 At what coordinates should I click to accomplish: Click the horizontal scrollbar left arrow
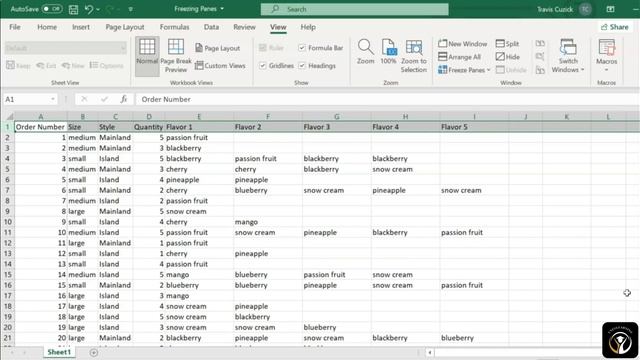point(429,352)
